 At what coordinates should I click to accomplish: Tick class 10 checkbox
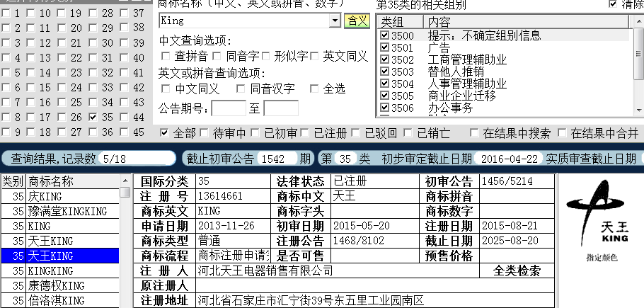pyautogui.click(x=31, y=13)
